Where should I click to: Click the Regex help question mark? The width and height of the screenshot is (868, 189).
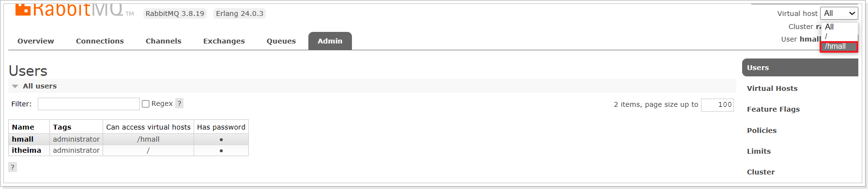pos(179,103)
